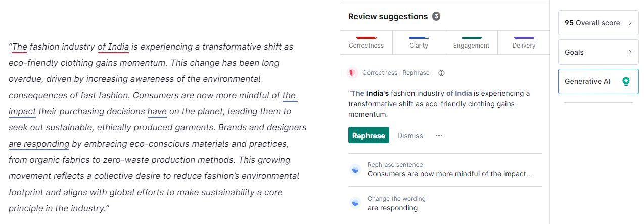Click the underlined word 'have' in the paragraph
The height and width of the screenshot is (224, 644).
157,111
